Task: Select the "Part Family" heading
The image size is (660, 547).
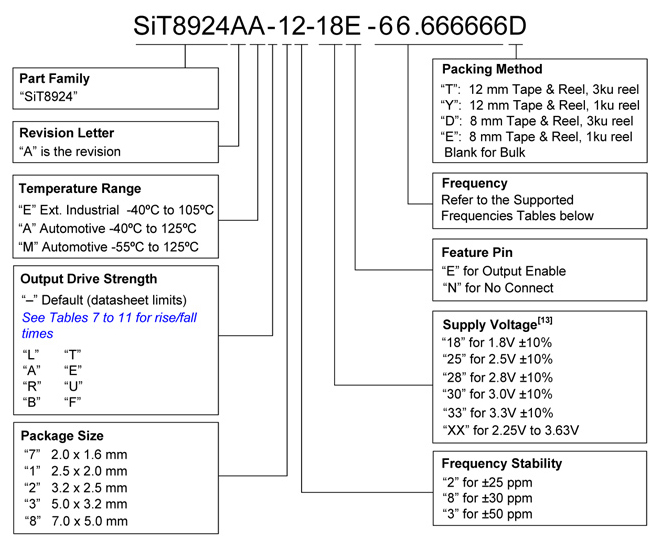Action: pos(54,79)
